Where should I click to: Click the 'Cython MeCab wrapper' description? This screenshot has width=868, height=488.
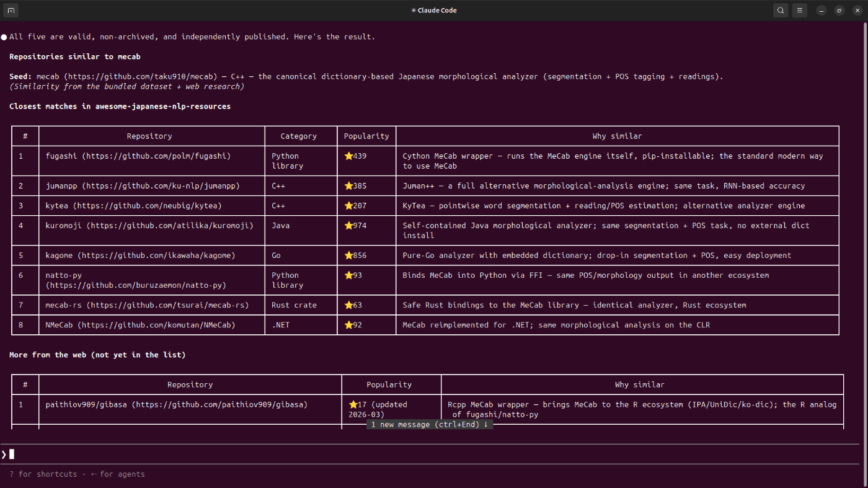click(613, 161)
